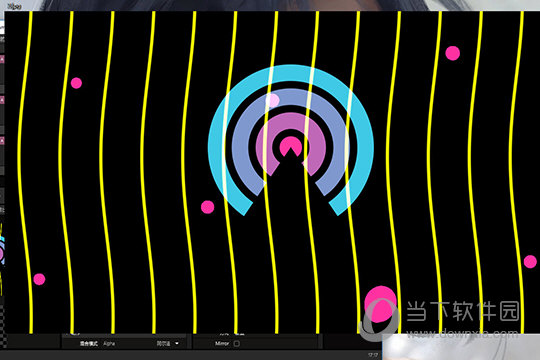This screenshot has width=540, height=360.
Task: Click the pink dot in the upper-left preview
Action: (76, 83)
